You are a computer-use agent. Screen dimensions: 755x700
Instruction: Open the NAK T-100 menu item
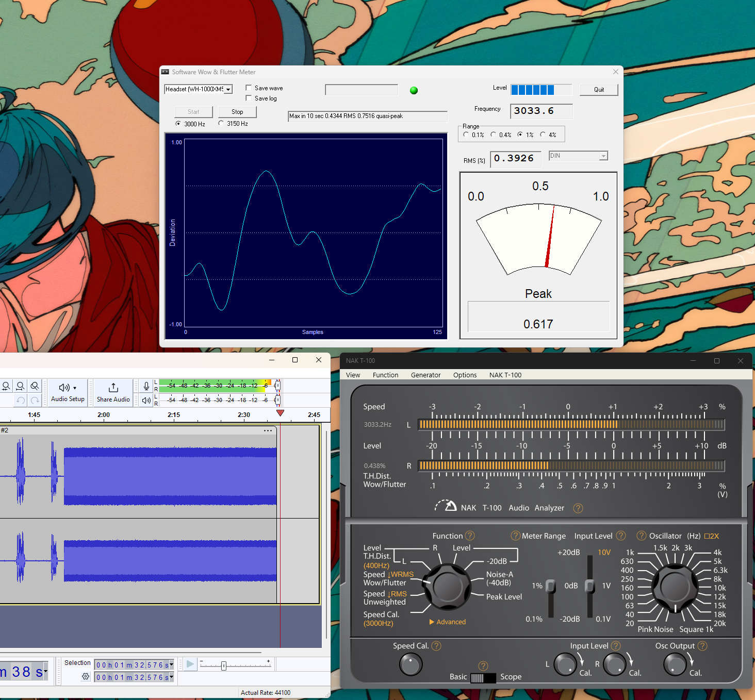[x=505, y=375]
